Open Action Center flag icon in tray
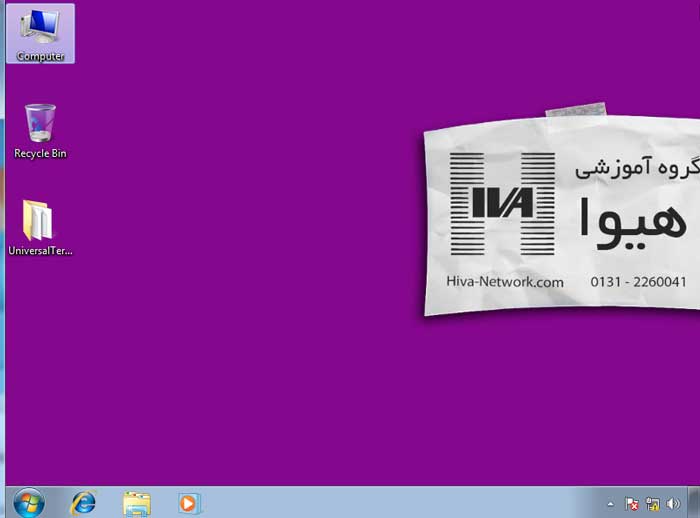Viewport: 700px width, 518px height. pyautogui.click(x=632, y=504)
